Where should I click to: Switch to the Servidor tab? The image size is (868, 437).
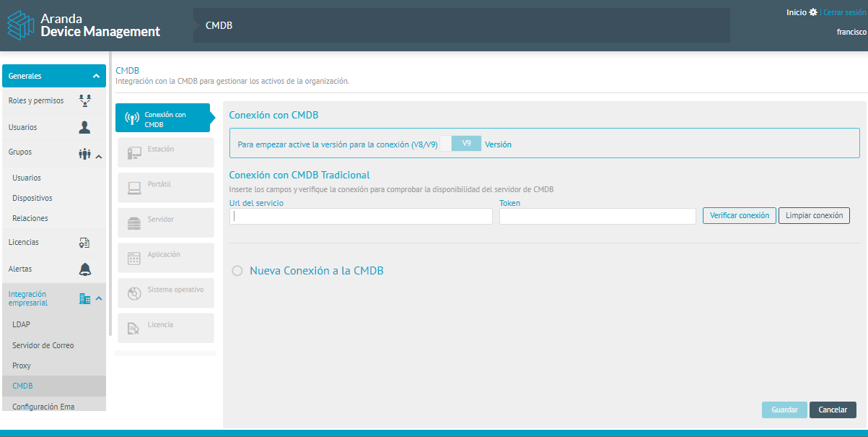click(166, 223)
